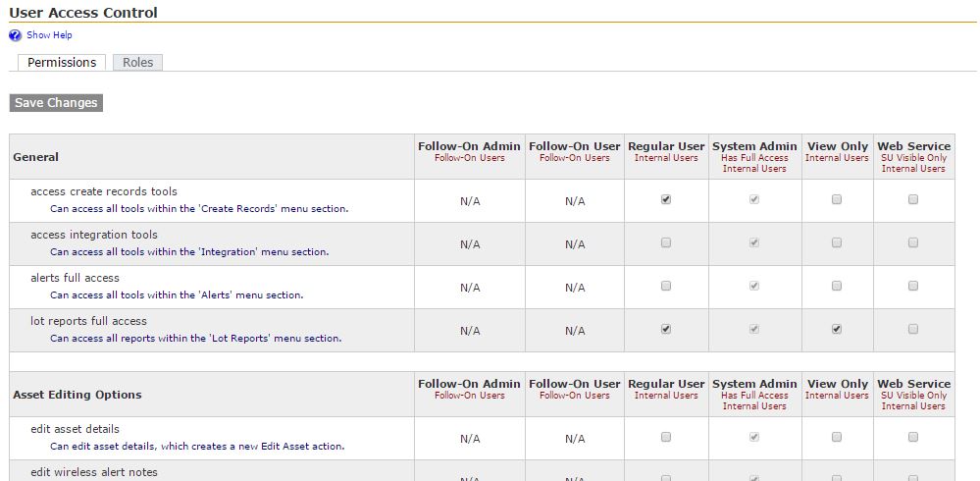Select the 'access create records tools' permission label

tap(104, 191)
